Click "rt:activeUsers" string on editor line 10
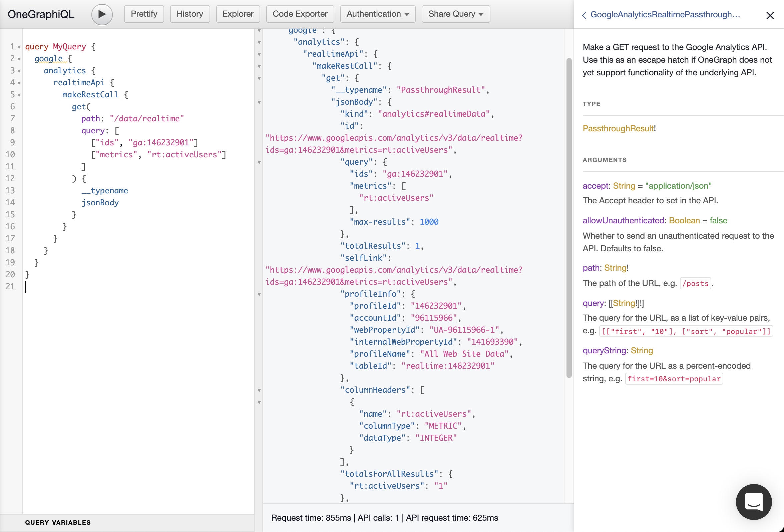 point(184,155)
